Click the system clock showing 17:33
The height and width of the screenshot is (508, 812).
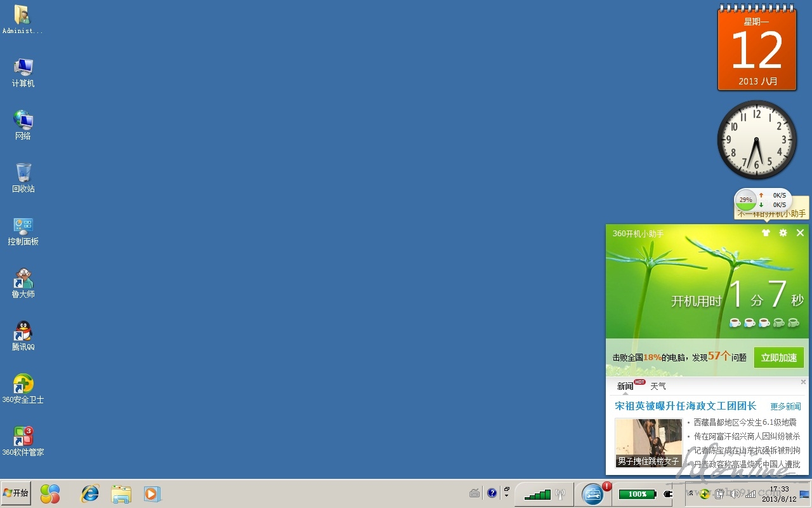(x=779, y=494)
